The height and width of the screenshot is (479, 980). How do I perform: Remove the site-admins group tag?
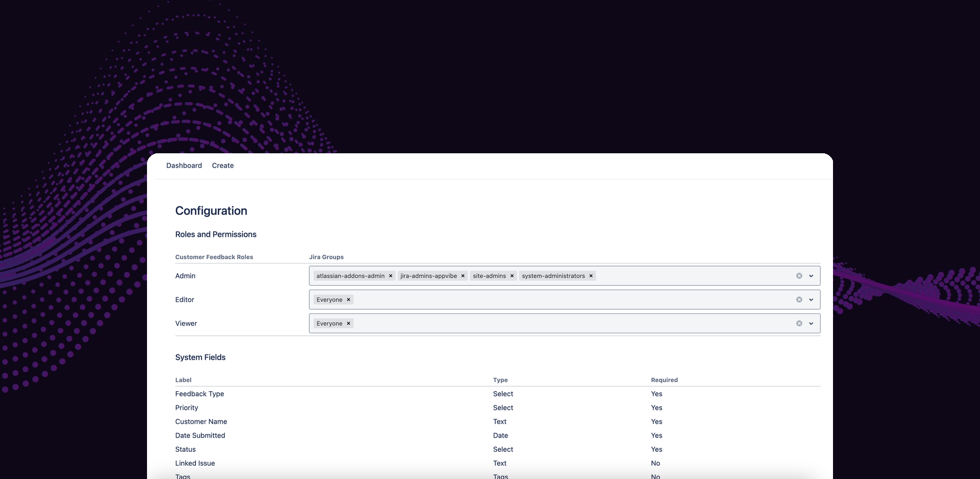pos(512,276)
